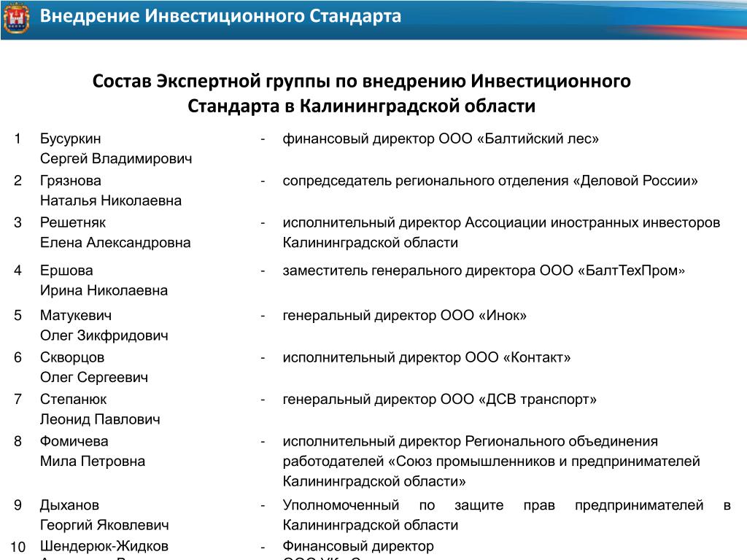This screenshot has width=747, height=560.
Task: Click row number 7 beside Степанюк
Action: point(18,399)
